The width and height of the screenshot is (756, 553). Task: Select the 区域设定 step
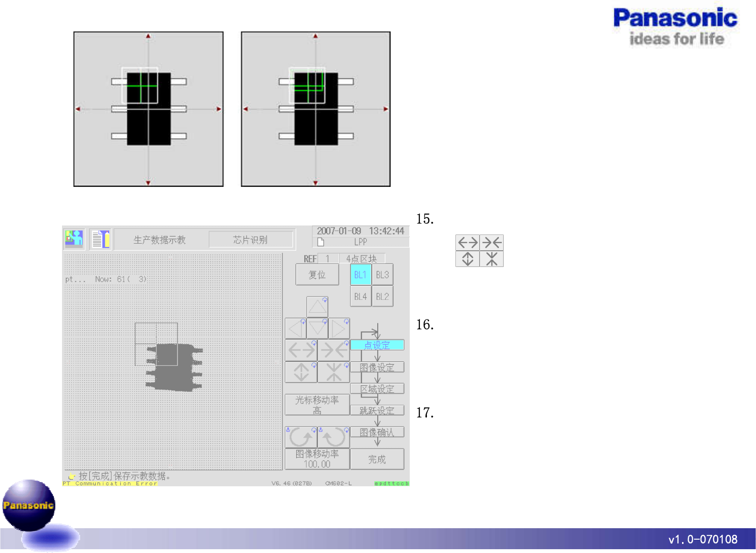tap(377, 389)
